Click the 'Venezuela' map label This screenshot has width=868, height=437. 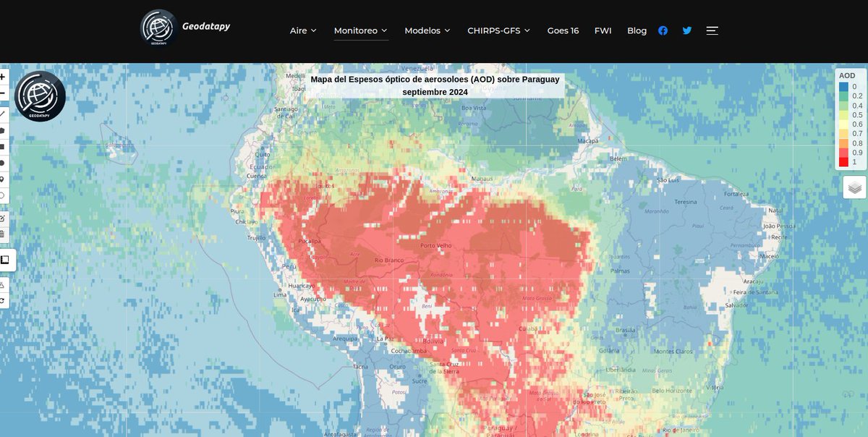[x=417, y=69]
